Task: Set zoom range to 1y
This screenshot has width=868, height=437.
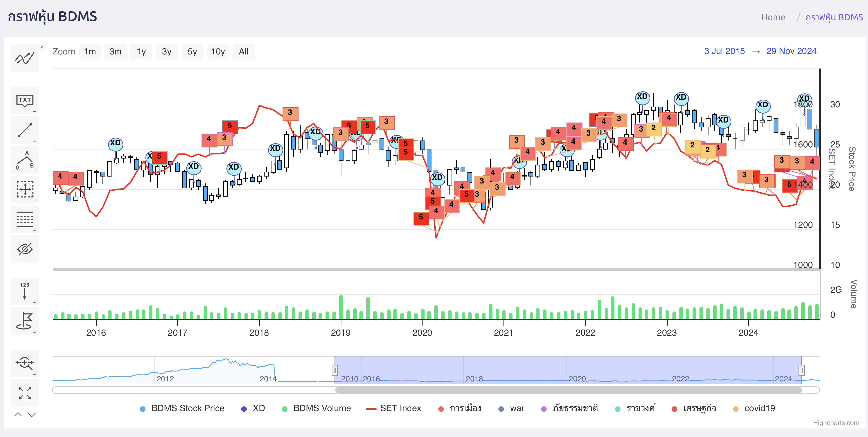Action: 141,52
